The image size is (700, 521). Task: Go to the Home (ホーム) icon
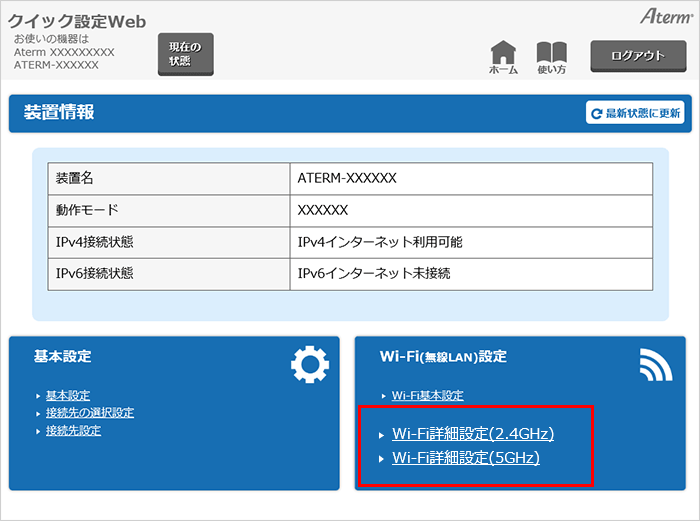pyautogui.click(x=503, y=57)
